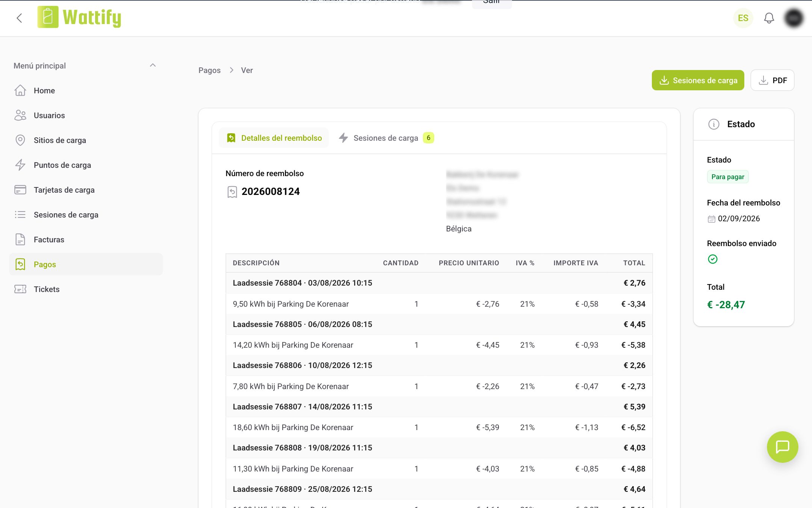Image resolution: width=812 pixels, height=508 pixels.
Task: Click the CANTIDAD column header
Action: point(400,263)
